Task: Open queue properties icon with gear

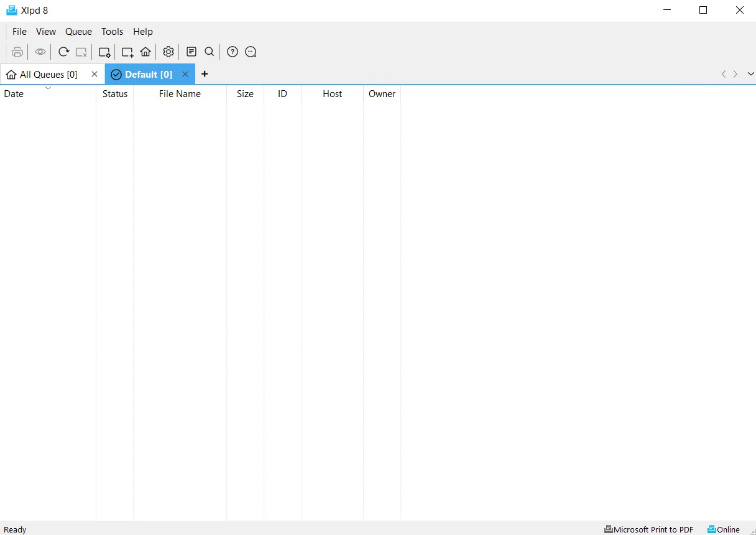Action: [104, 52]
